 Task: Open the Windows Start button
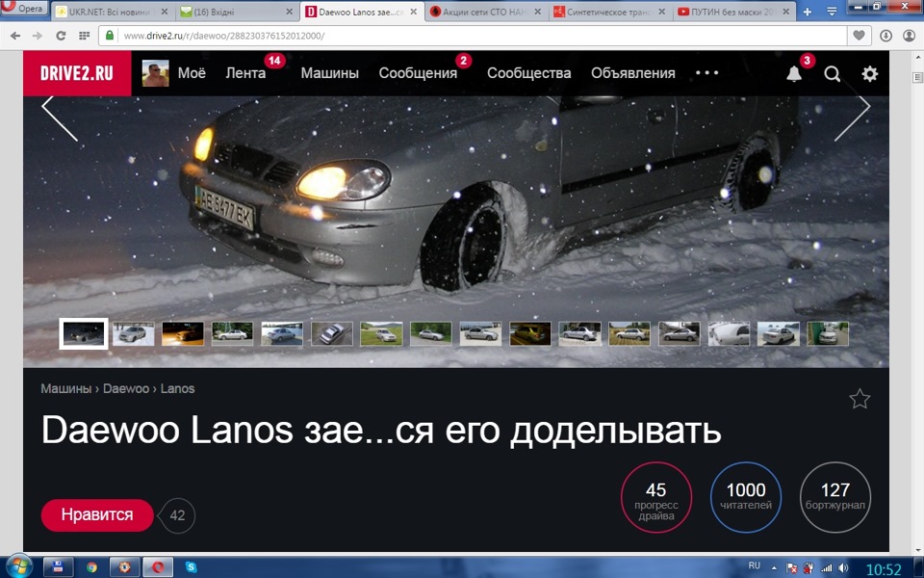click(19, 566)
